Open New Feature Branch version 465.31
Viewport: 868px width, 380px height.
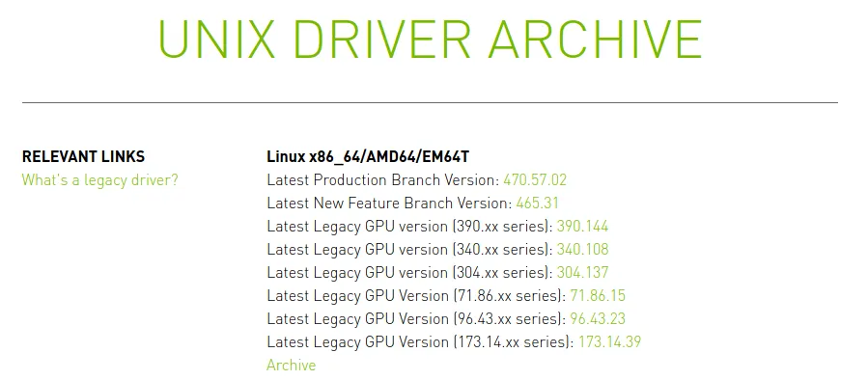[x=537, y=203]
